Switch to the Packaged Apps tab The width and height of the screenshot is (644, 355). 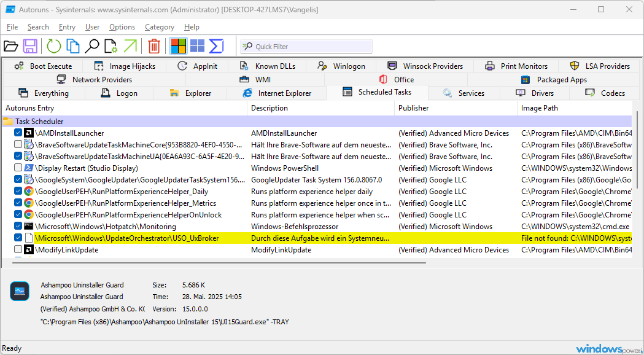click(x=554, y=80)
